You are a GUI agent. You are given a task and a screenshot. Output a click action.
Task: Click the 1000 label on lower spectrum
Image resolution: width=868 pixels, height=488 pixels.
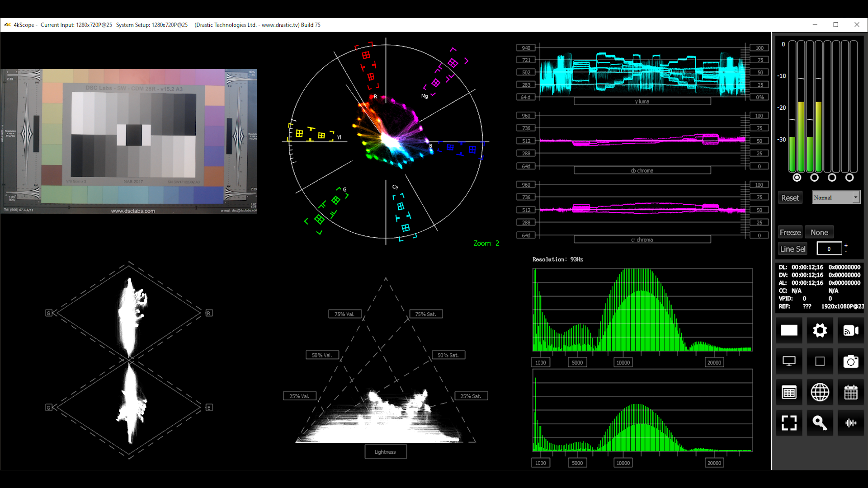pos(541,463)
